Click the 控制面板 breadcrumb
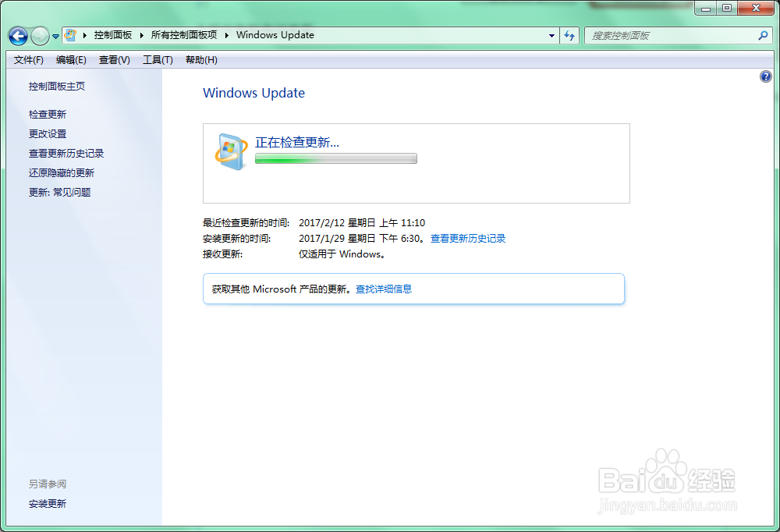 (113, 35)
